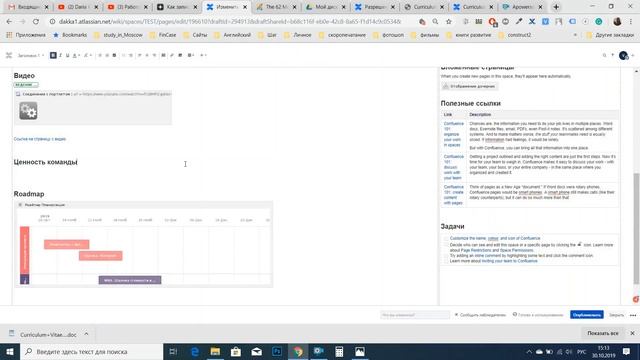Check the 'Customize the name' task checkbox
The height and width of the screenshot is (360, 640).
(x=446, y=238)
